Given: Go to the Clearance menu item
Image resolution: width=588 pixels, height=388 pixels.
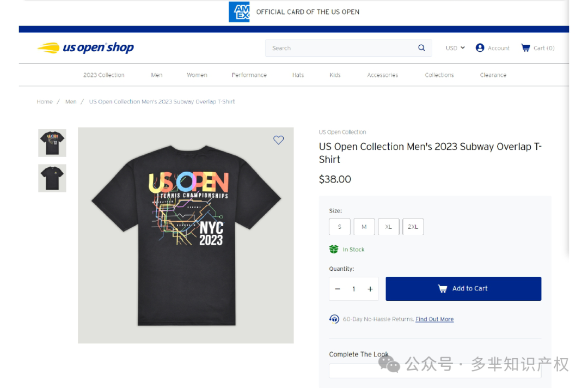Looking at the screenshot, I should [x=493, y=75].
